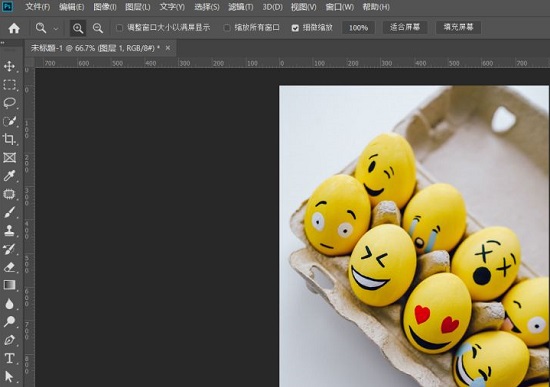Select the Lasso tool

pos(9,102)
